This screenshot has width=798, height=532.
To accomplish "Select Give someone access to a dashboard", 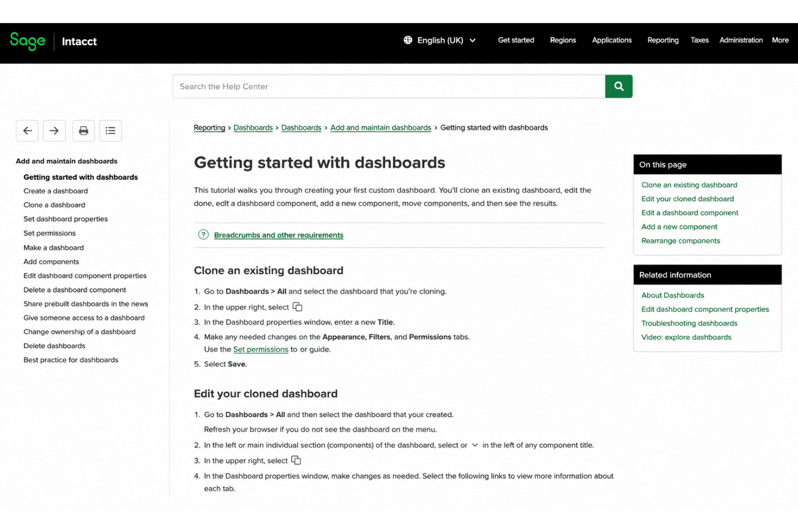I will coord(84,318).
